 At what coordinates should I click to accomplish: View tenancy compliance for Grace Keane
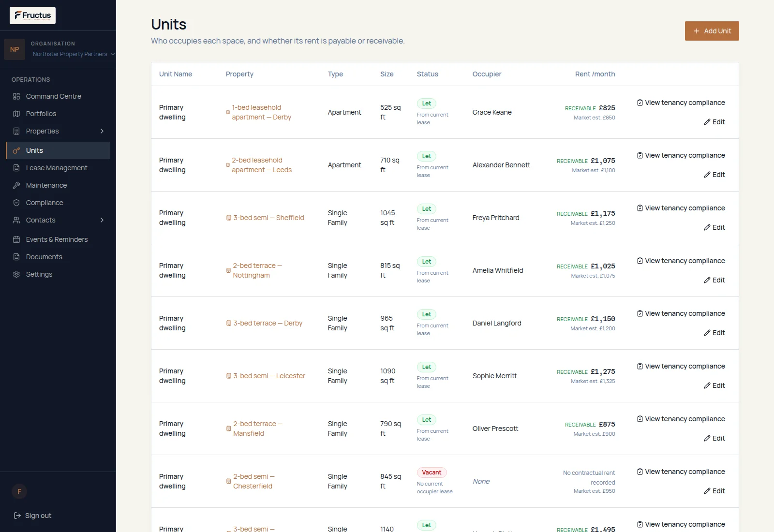681,103
